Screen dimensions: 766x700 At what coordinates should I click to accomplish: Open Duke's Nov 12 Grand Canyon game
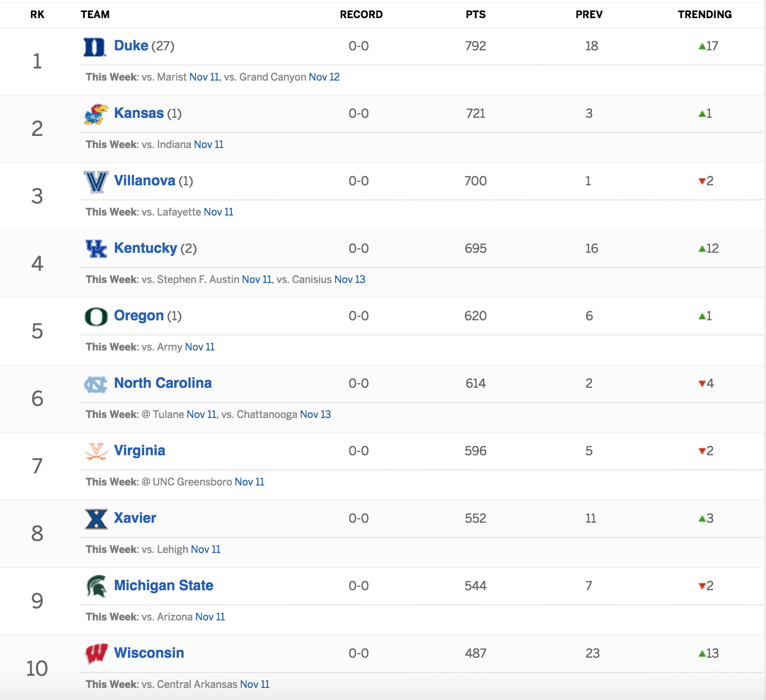tap(324, 77)
